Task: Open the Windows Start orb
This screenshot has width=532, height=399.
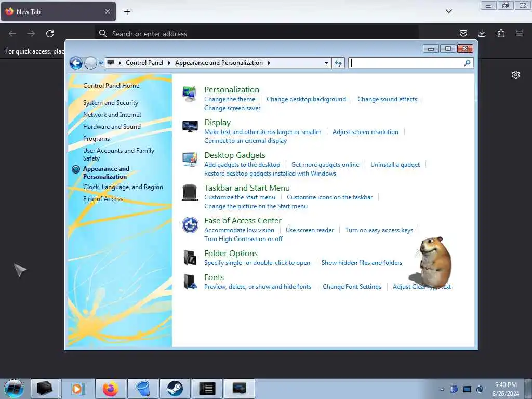Action: point(14,389)
